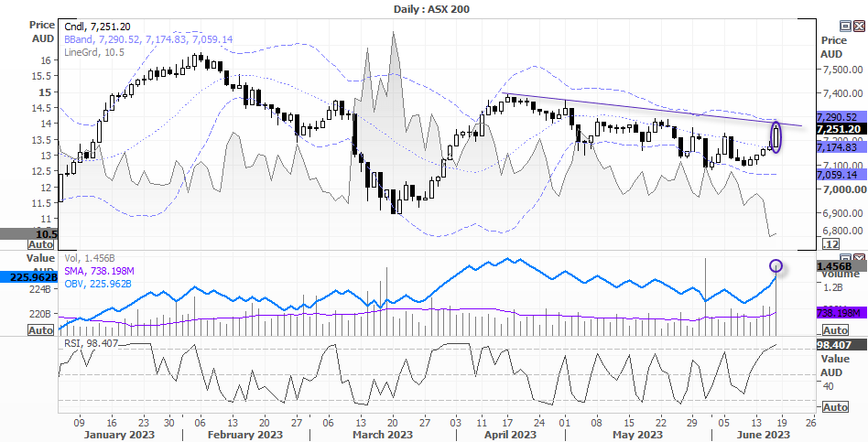This screenshot has width=868, height=442.
Task: Click the January 2023 time axis label
Action: pyautogui.click(x=120, y=435)
